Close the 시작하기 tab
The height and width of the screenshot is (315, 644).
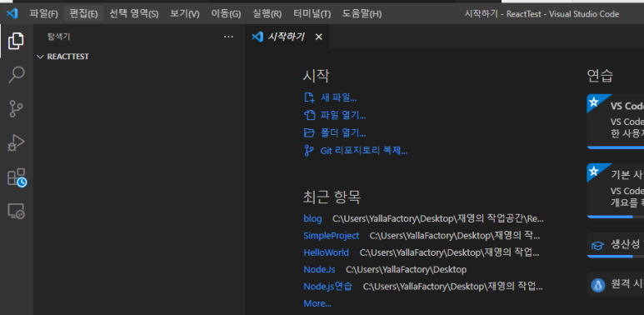[x=319, y=37]
